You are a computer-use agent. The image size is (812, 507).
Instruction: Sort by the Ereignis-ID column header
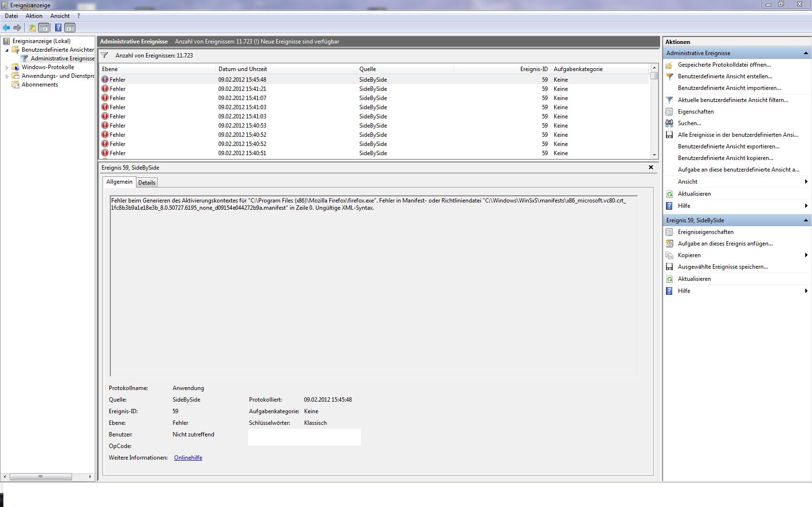pos(502,69)
